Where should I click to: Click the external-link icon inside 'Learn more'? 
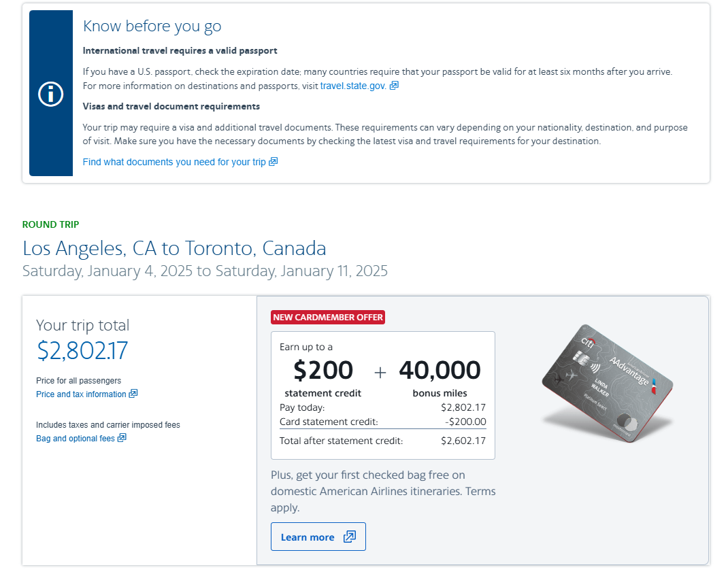click(x=350, y=537)
